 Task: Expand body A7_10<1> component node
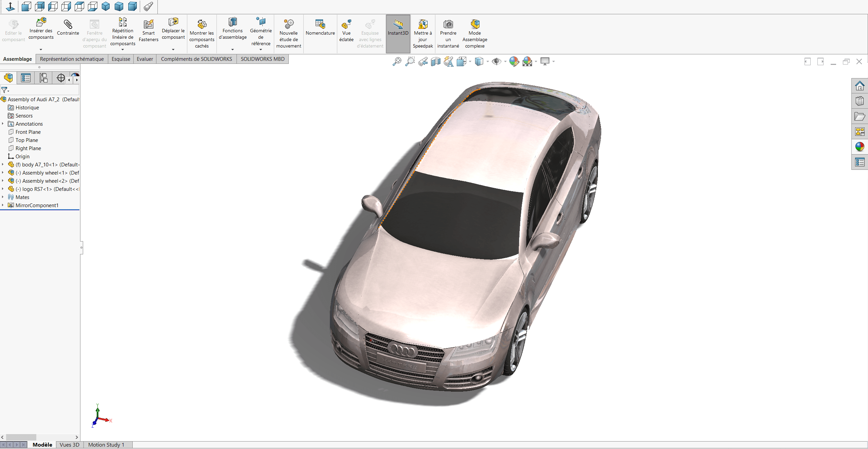tap(3, 164)
